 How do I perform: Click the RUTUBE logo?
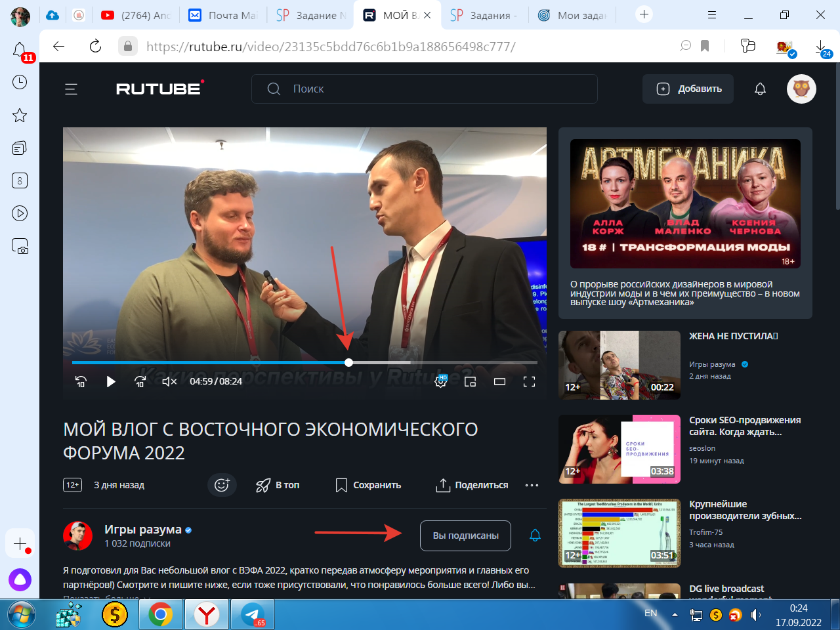tap(160, 88)
